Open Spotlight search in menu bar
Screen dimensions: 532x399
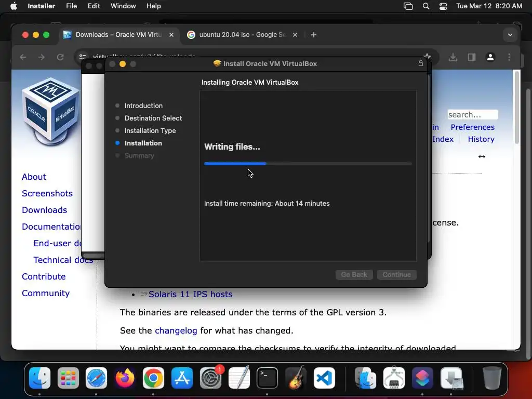pyautogui.click(x=426, y=6)
